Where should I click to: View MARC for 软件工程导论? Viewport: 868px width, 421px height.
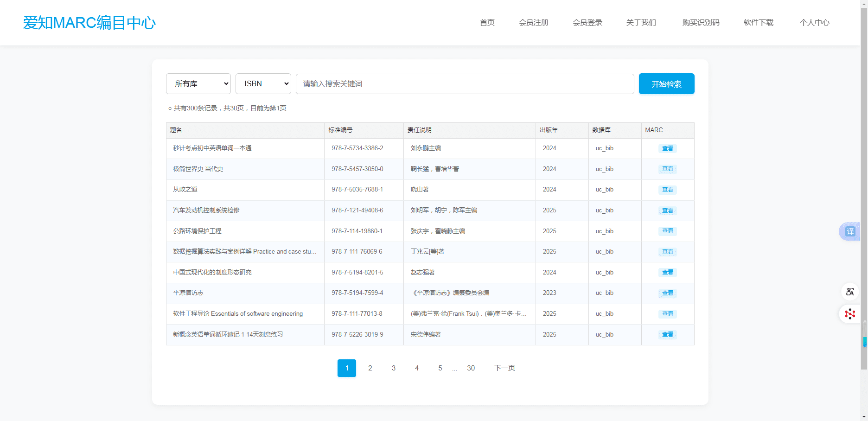pos(668,314)
